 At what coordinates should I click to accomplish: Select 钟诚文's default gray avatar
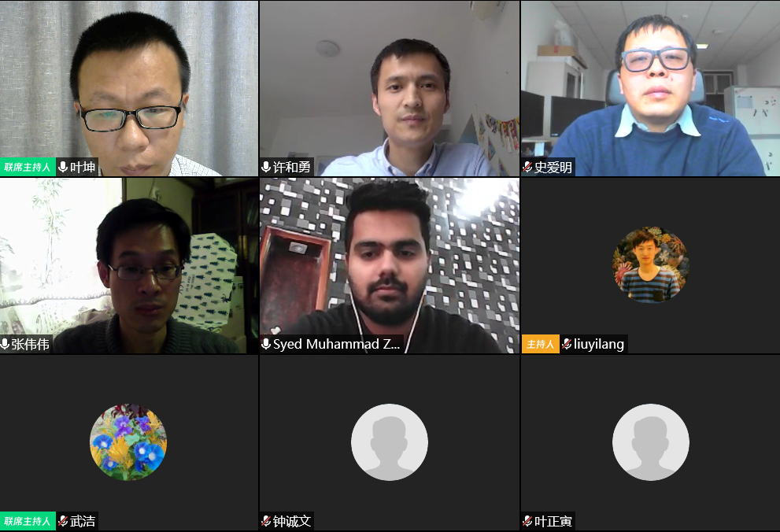(x=390, y=442)
